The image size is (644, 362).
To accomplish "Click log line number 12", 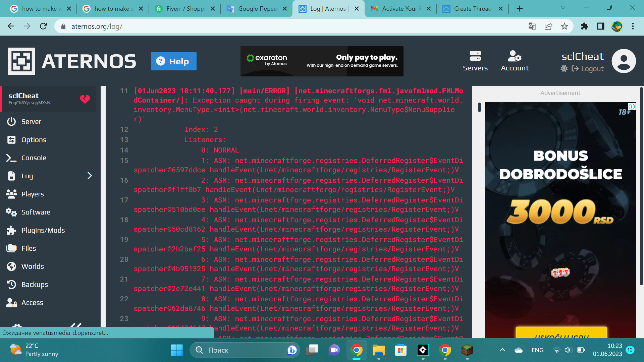I will click(124, 129).
